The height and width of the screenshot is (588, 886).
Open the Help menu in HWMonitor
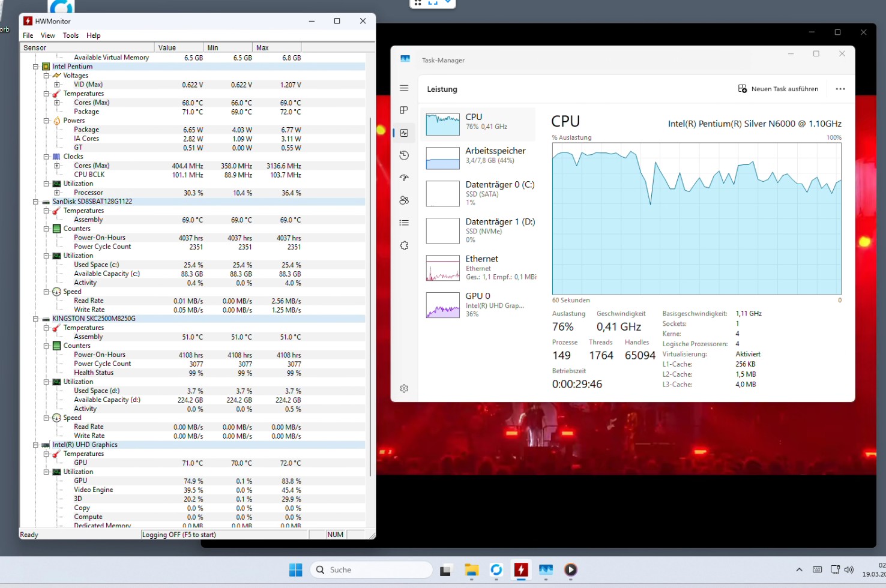tap(93, 35)
